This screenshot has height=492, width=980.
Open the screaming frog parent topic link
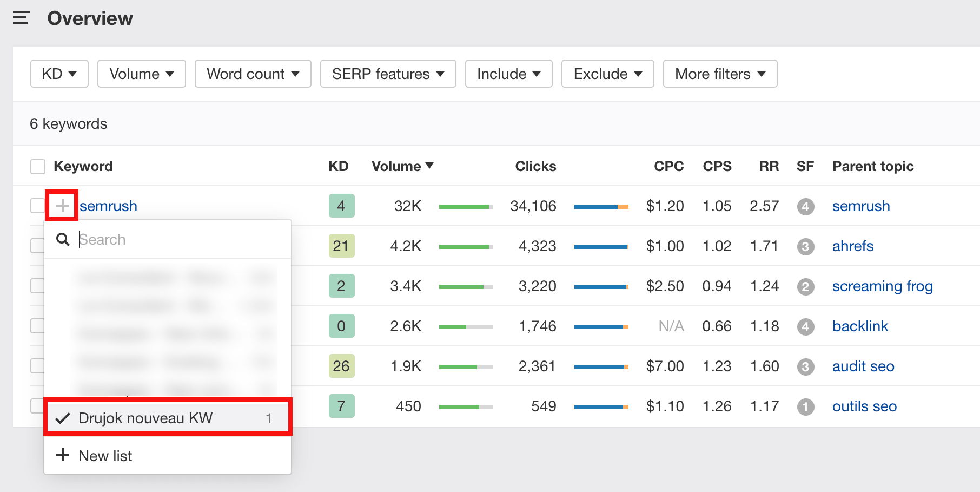click(x=883, y=286)
